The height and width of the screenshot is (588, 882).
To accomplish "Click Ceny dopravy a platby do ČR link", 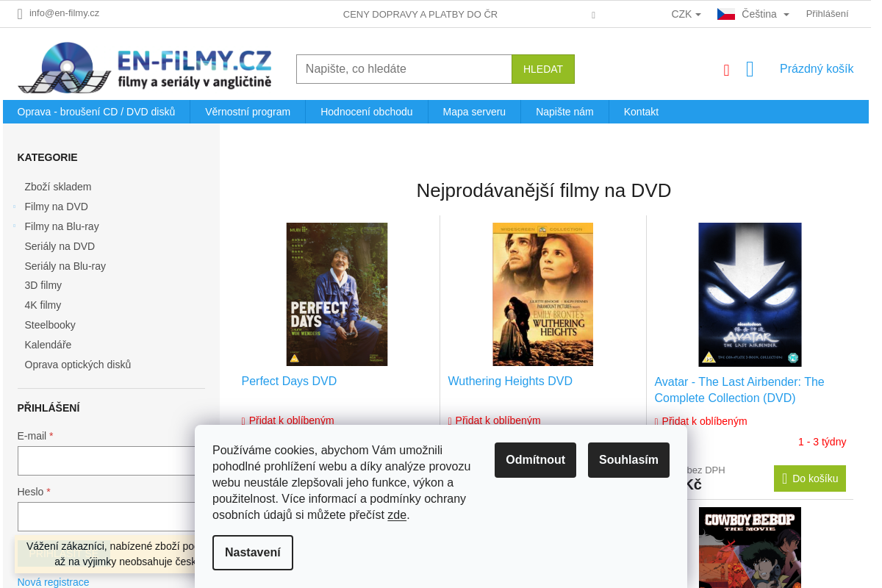I will (420, 14).
